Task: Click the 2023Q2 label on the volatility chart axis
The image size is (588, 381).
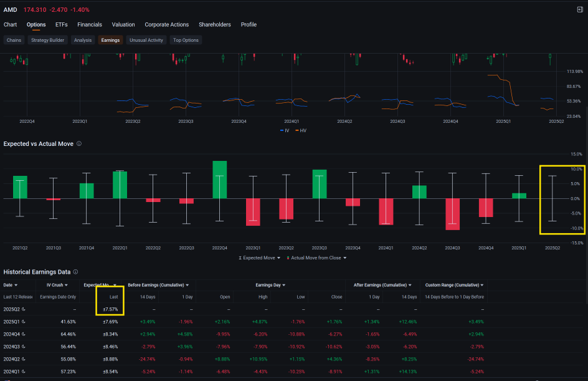Action: point(133,122)
